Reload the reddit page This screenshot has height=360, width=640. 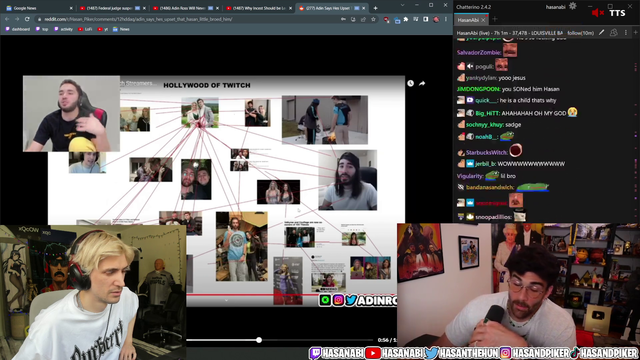point(27,19)
